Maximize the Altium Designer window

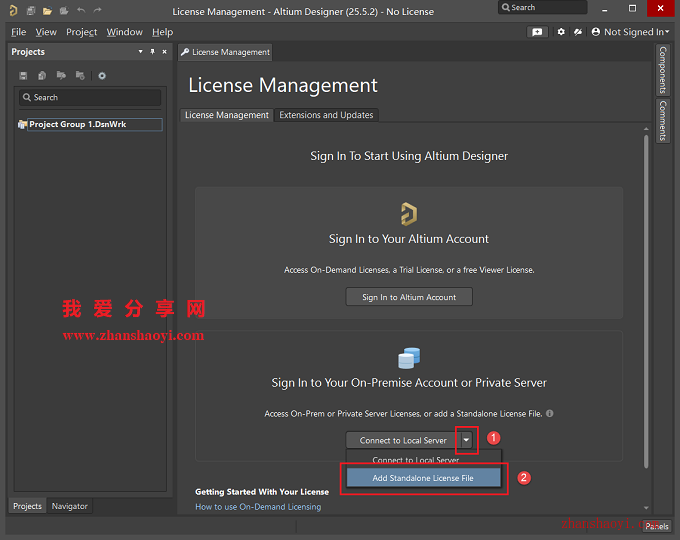[632, 9]
